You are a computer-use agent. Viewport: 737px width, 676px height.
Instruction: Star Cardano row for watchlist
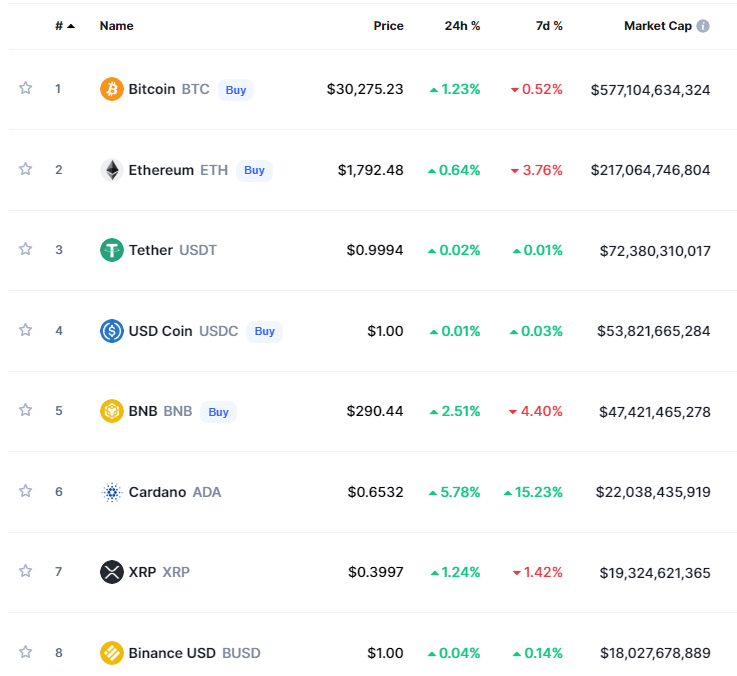coord(25,491)
